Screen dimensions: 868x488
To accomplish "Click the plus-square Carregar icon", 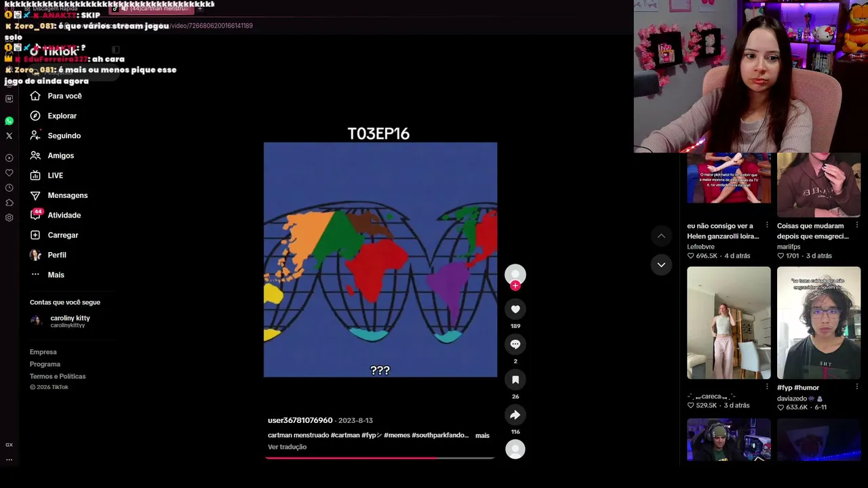I will tap(35, 235).
